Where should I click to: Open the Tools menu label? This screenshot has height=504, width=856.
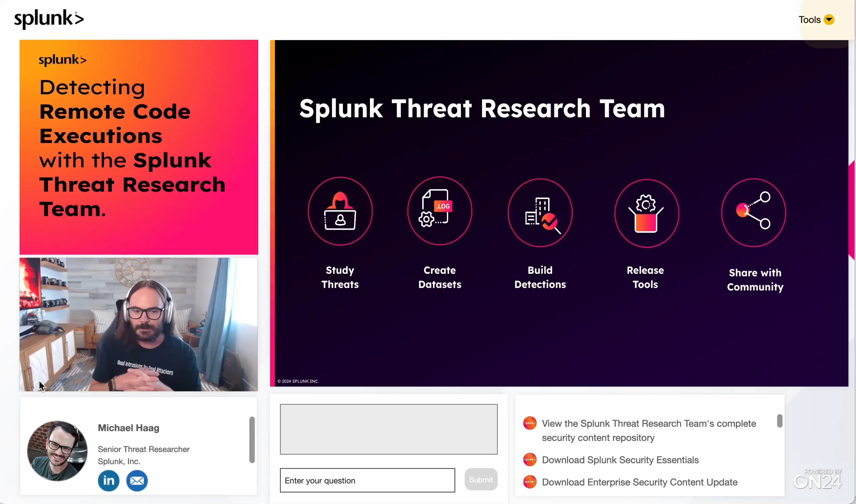(x=809, y=20)
